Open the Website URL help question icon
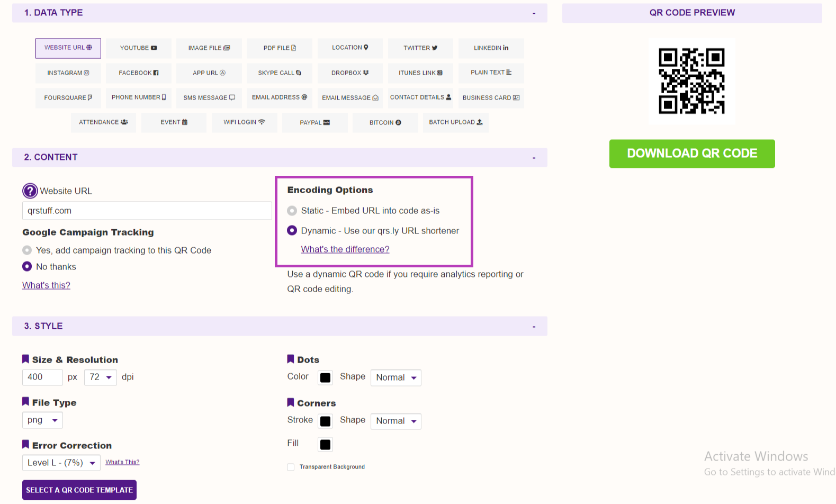 [30, 191]
